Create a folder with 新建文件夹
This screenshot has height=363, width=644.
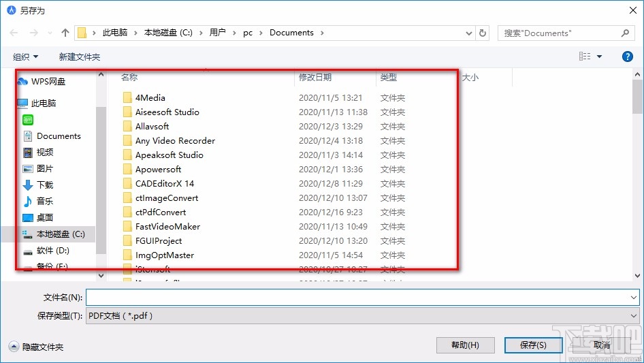(x=79, y=57)
